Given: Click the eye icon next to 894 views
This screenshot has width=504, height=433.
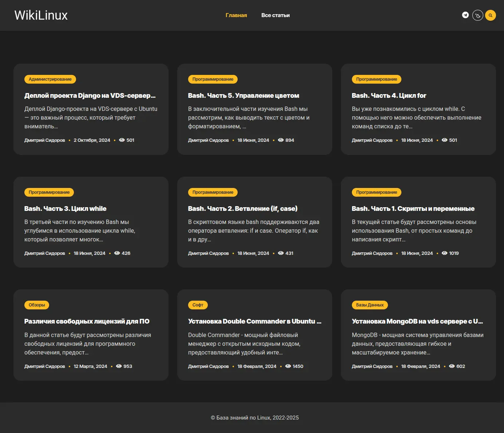Looking at the screenshot, I should [281, 140].
